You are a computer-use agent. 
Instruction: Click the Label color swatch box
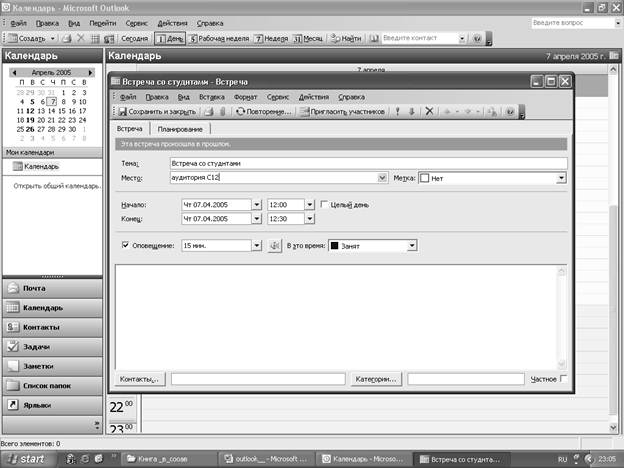point(425,178)
